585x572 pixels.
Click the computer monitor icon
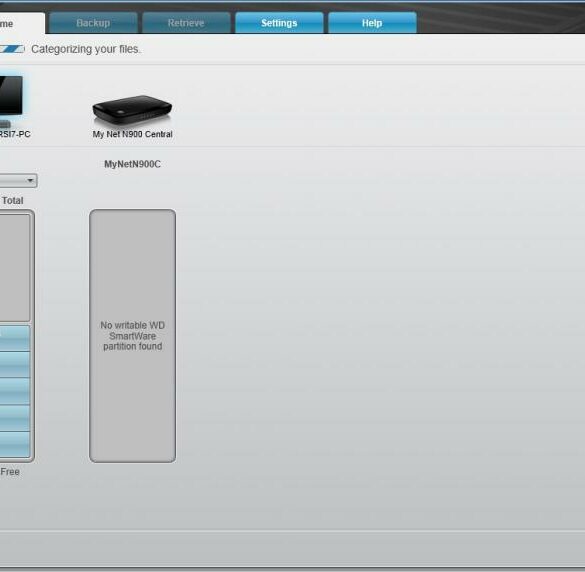11,101
